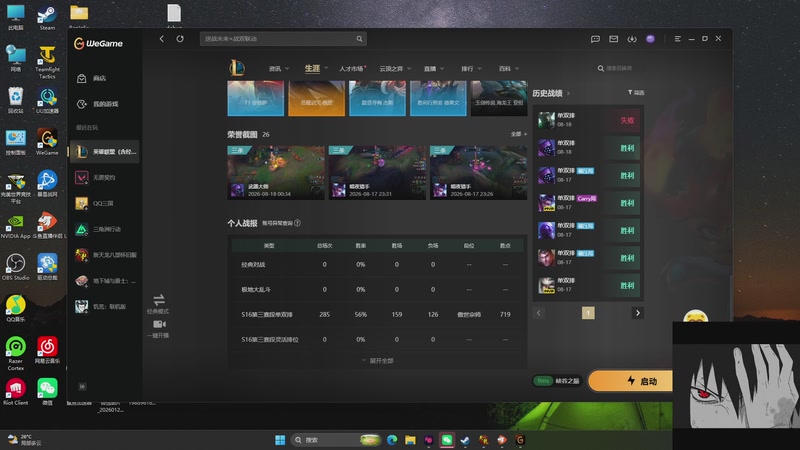The width and height of the screenshot is (800, 450).
Task: Click the filter 筛选 icon in match history
Action: [x=636, y=92]
